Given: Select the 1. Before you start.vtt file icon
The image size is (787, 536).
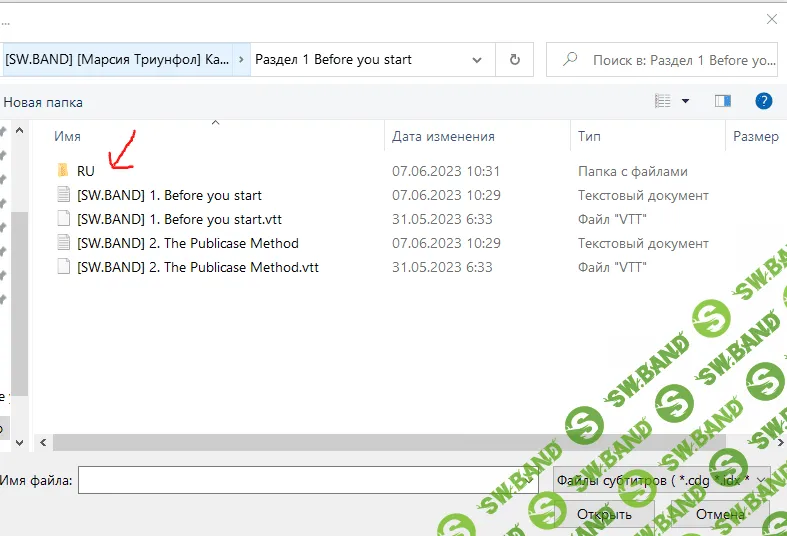Looking at the screenshot, I should click(x=64, y=219).
